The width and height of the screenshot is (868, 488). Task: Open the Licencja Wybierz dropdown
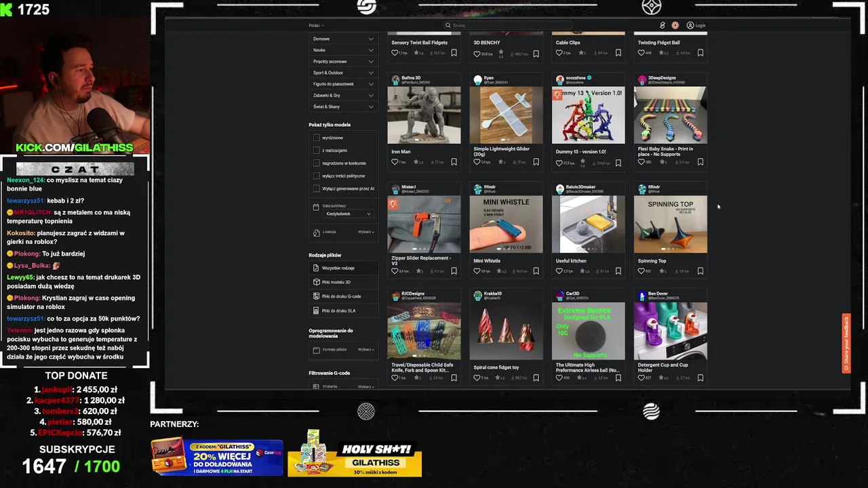[366, 232]
